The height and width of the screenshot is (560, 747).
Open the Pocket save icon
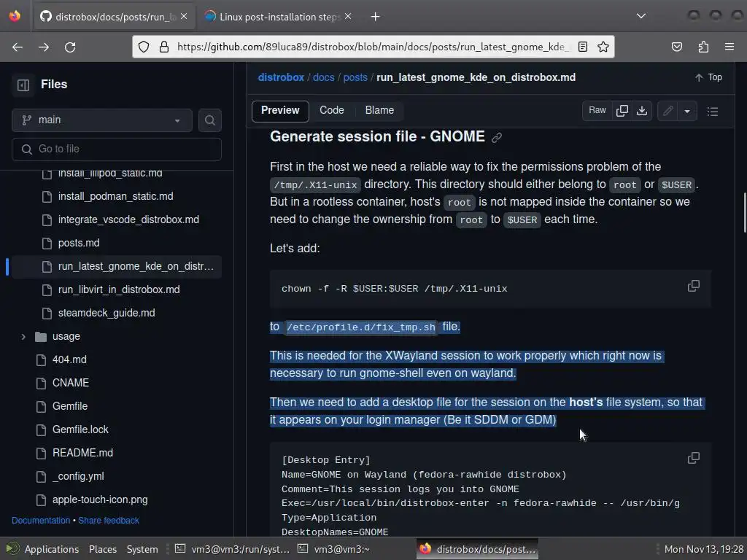click(677, 47)
